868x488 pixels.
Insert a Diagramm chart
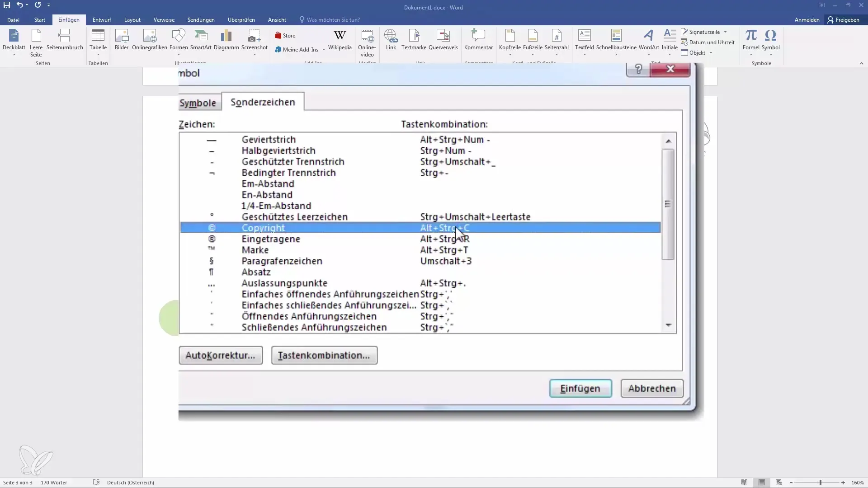coord(226,40)
